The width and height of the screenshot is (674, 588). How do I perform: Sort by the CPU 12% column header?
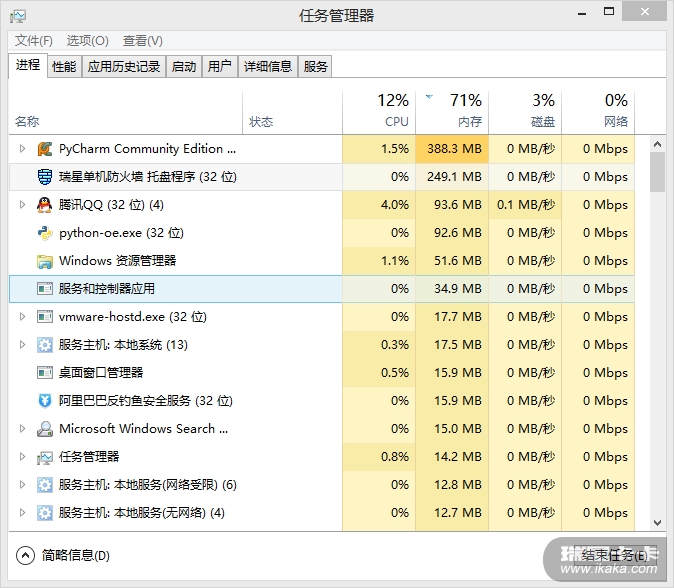(379, 113)
